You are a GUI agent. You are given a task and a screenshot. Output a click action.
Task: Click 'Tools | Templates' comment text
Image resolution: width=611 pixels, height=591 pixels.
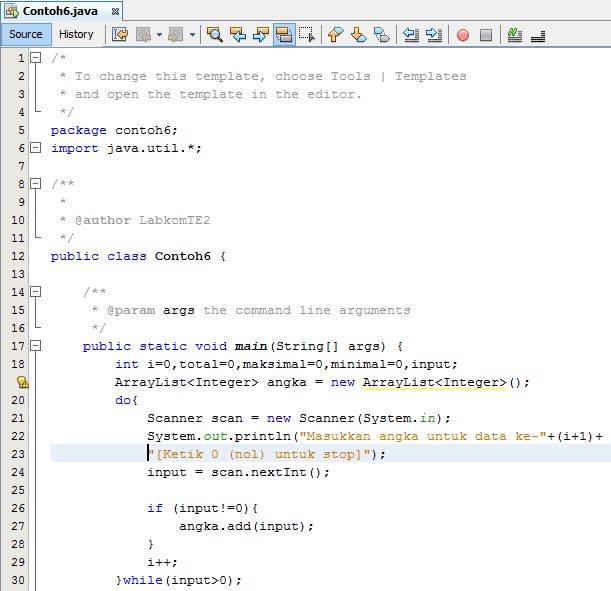pos(399,76)
